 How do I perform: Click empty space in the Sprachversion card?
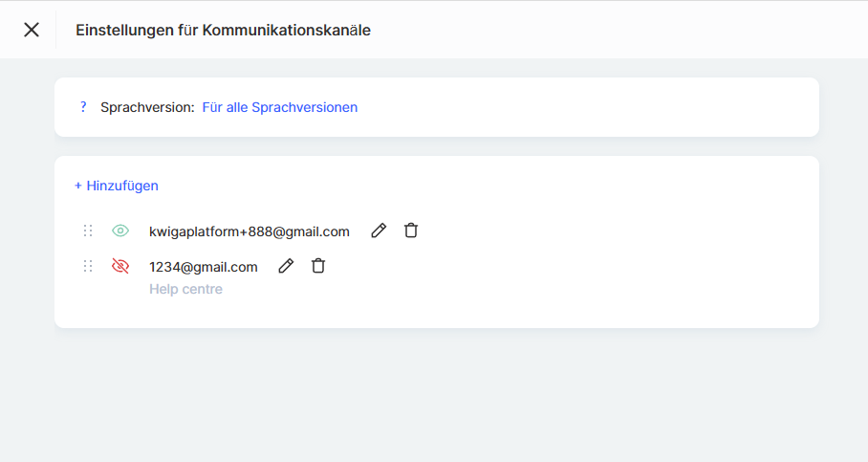pos(593,107)
